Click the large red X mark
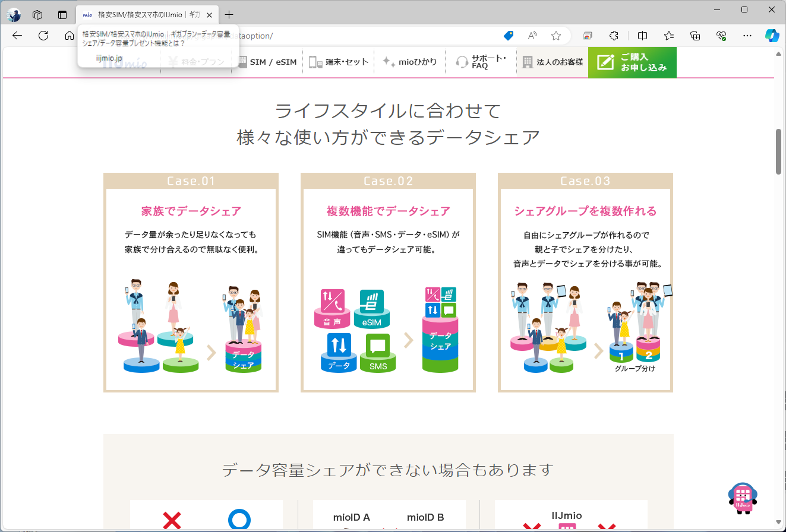Viewport: 786px width, 532px height. [172, 521]
